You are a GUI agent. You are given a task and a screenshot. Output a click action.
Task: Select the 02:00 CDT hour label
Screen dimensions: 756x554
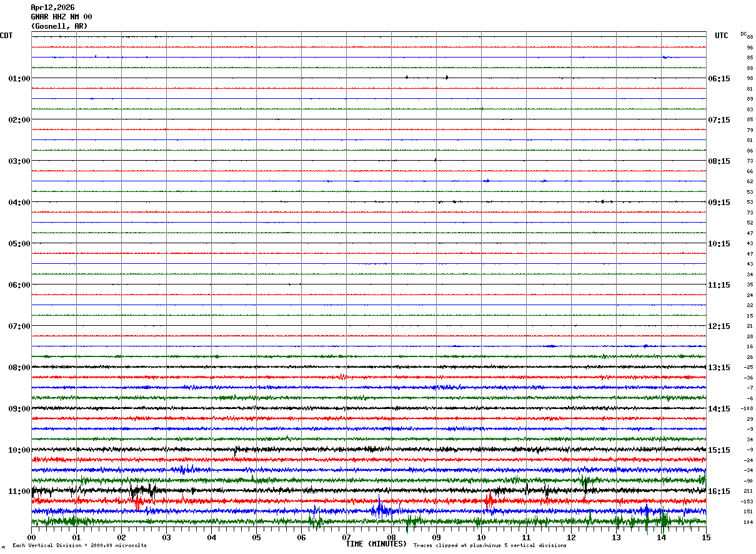(19, 120)
